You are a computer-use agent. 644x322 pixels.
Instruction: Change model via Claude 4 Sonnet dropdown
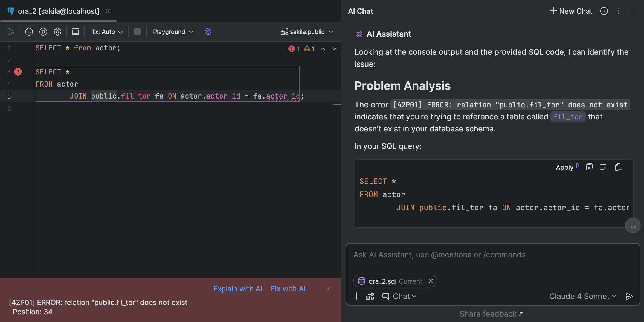[x=582, y=296]
